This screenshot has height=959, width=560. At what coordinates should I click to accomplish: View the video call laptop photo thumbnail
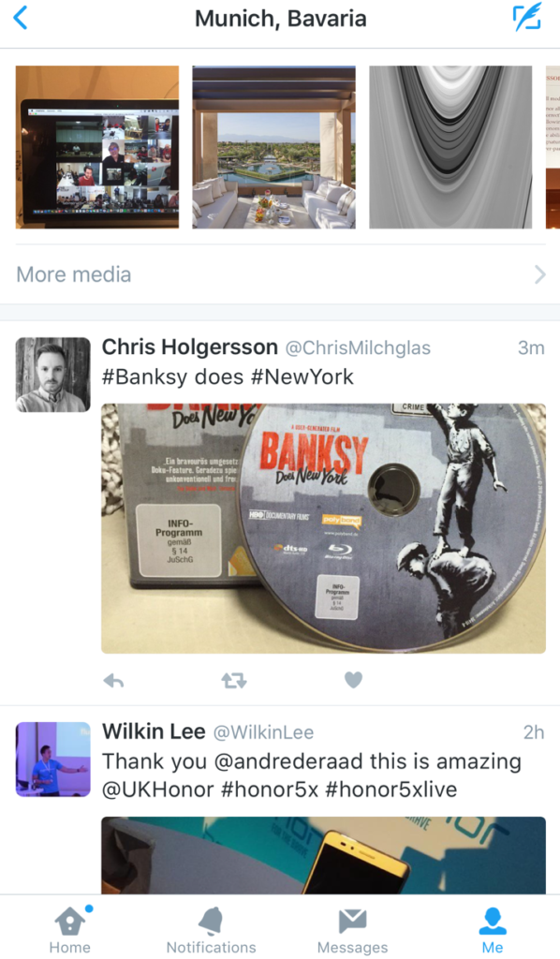pos(97,147)
